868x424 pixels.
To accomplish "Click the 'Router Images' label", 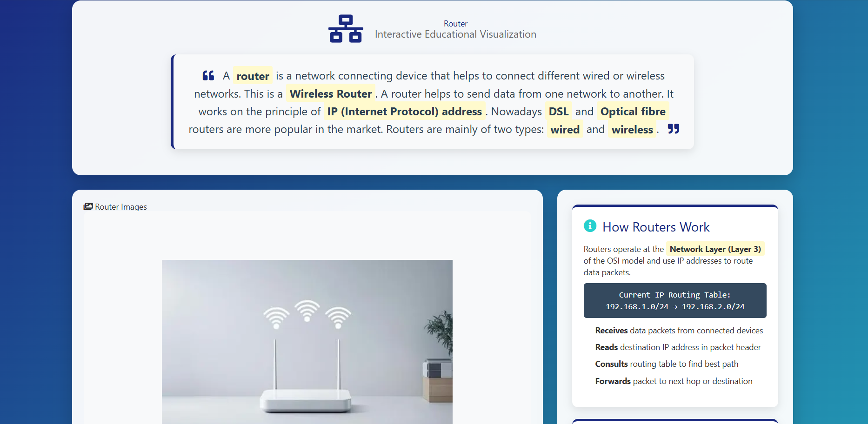I will [x=121, y=207].
